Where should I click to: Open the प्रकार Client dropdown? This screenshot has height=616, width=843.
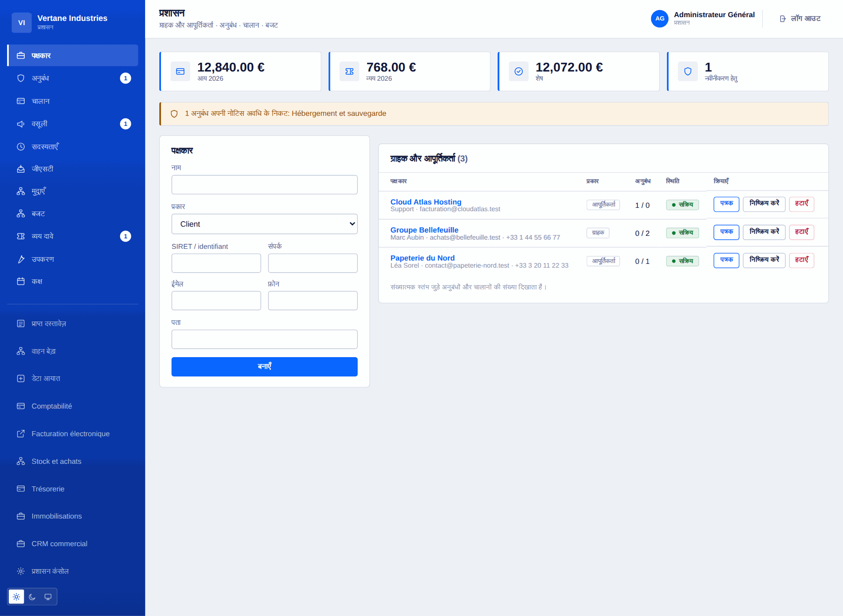[264, 224]
